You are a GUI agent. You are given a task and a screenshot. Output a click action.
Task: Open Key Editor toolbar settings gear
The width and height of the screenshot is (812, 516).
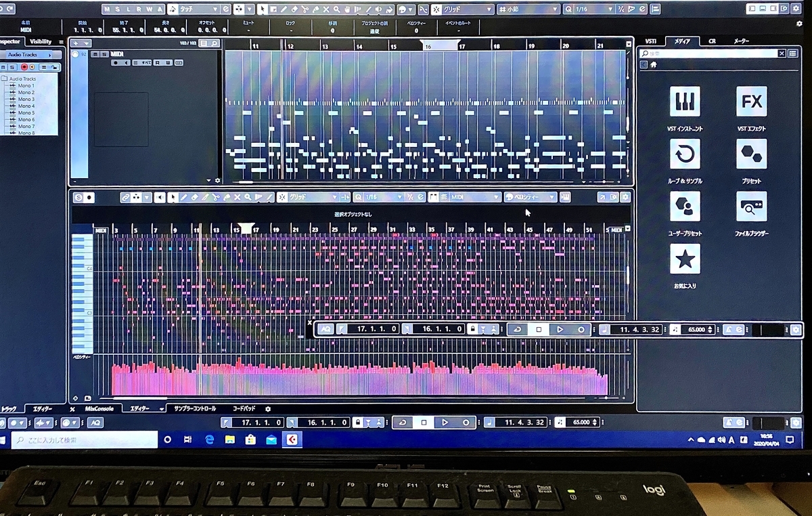[x=625, y=197]
